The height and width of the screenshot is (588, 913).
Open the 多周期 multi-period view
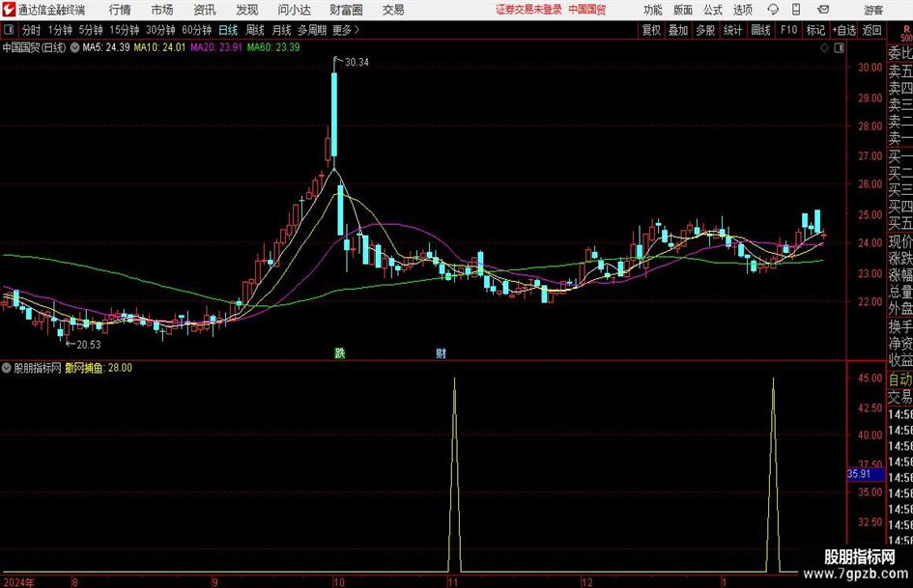[x=312, y=30]
